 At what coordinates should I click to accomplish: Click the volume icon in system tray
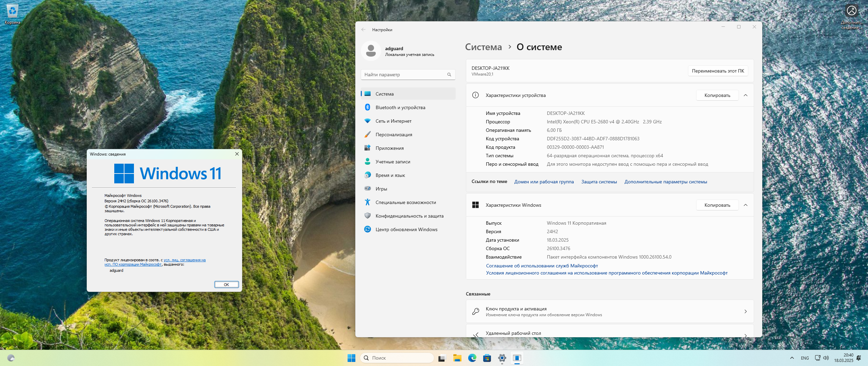(x=826, y=358)
